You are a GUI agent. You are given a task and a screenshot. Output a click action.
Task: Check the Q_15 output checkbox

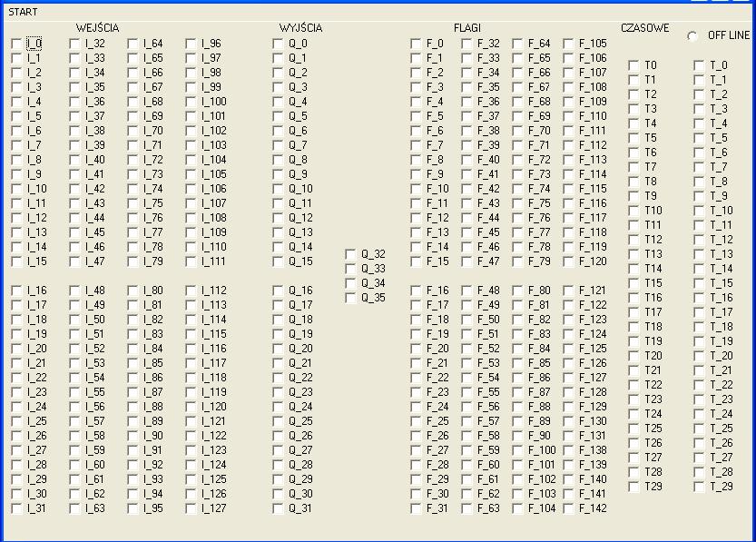(x=278, y=261)
